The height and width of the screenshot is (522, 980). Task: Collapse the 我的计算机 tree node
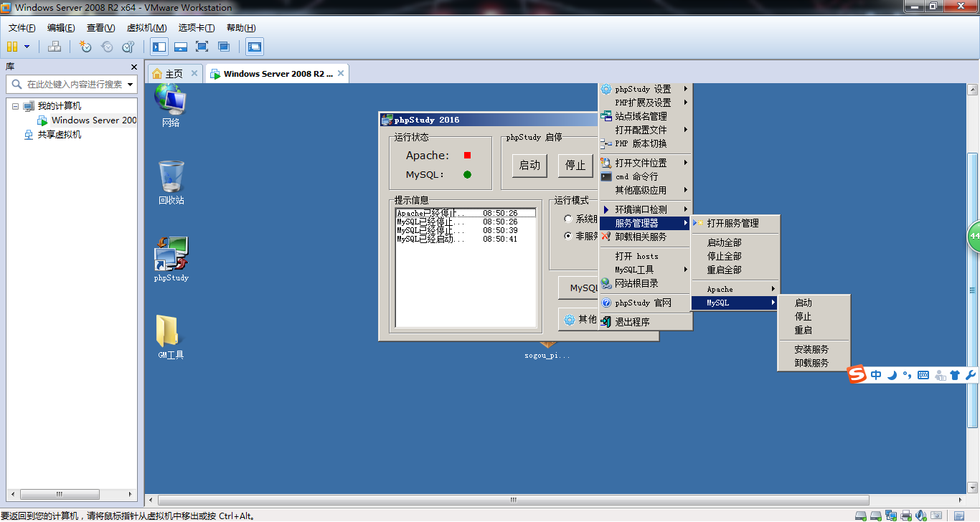pos(16,106)
